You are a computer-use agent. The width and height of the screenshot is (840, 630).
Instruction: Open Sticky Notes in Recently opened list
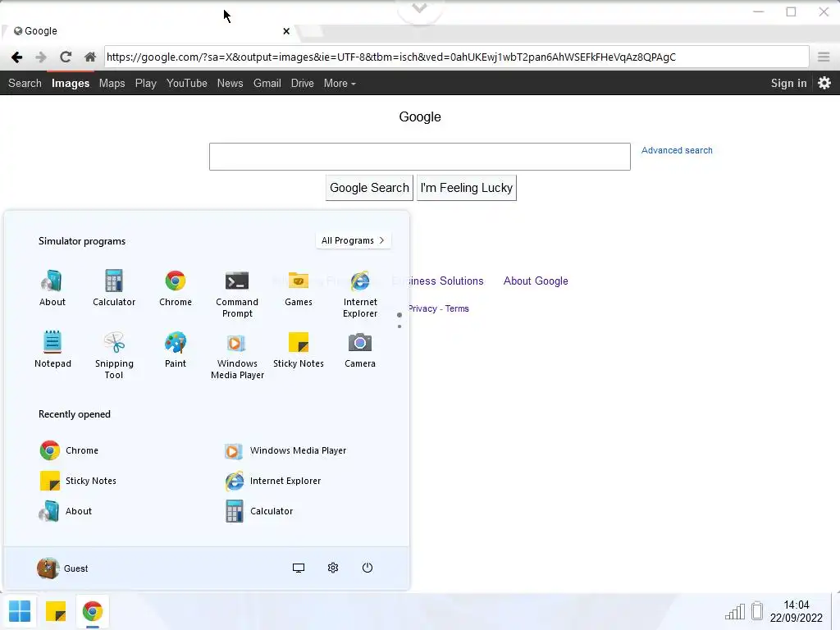(78, 481)
